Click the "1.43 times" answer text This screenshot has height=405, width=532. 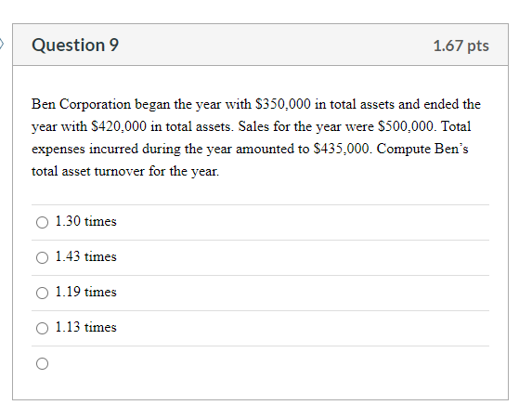[85, 256]
